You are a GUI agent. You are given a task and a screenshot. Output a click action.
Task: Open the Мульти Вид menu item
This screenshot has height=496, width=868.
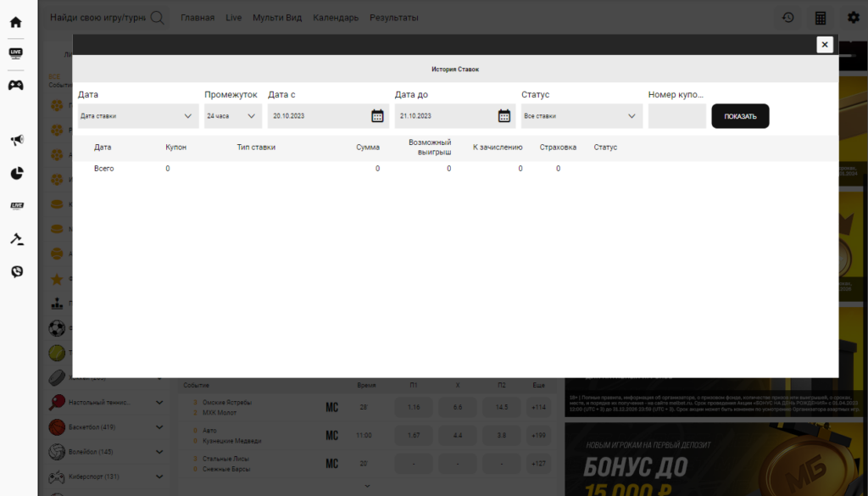(277, 18)
